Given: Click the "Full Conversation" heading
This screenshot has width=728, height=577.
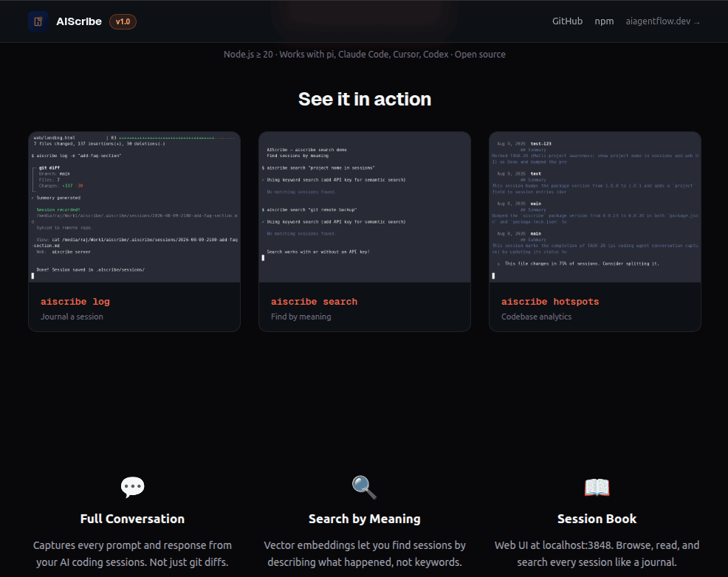Looking at the screenshot, I should (132, 519).
